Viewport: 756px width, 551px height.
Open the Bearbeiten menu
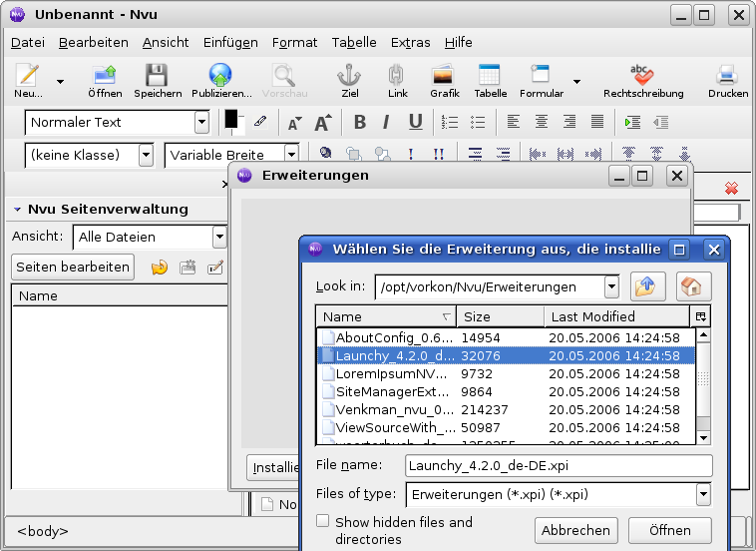94,43
